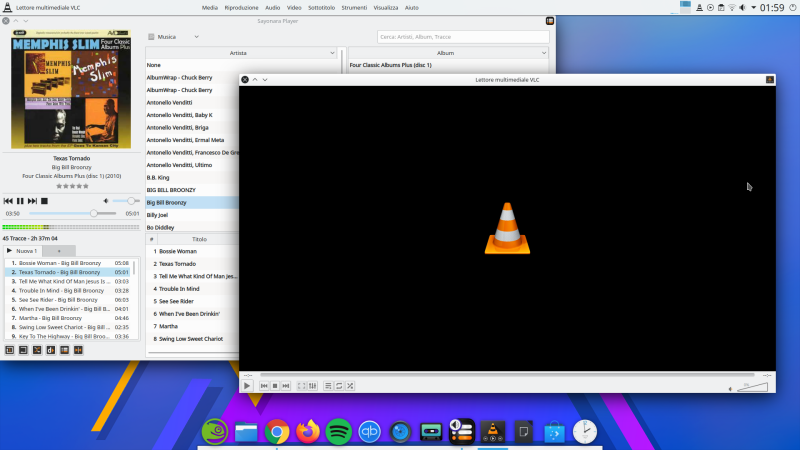Open cassette tape app in dock

431,432
